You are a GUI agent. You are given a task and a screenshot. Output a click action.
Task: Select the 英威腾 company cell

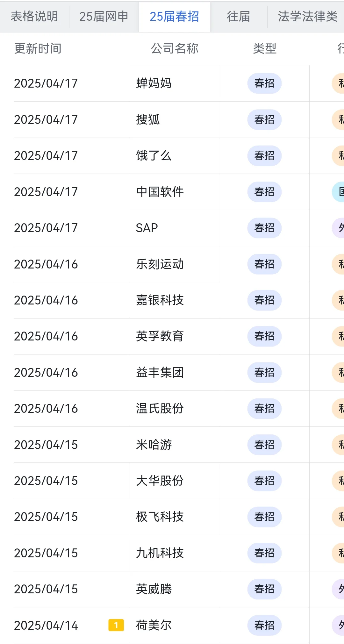tap(174, 589)
